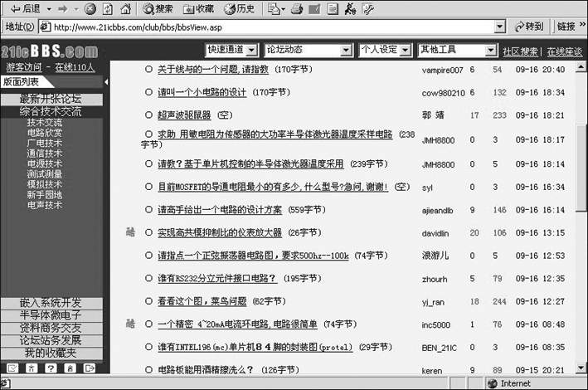
Task: Click the house icon in sidebar footer
Action: (x=70, y=368)
